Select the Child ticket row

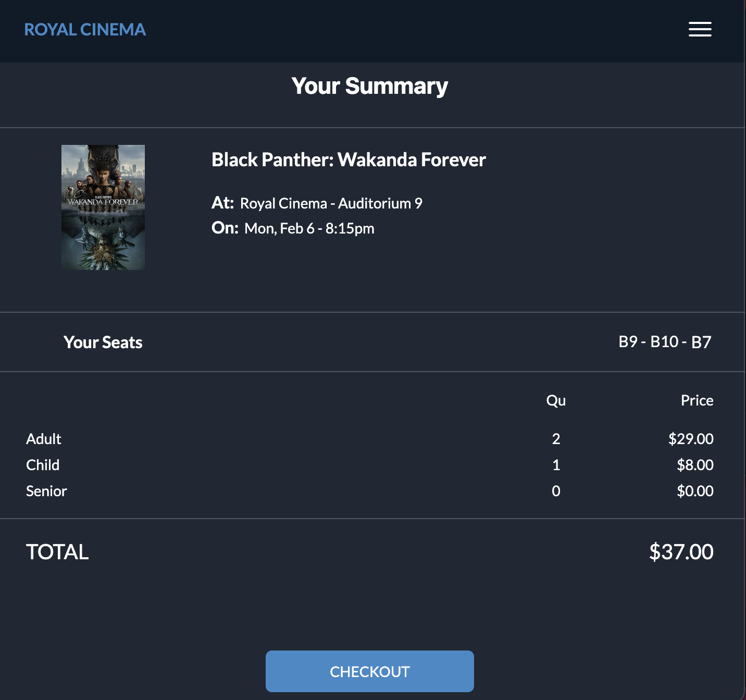[42, 465]
